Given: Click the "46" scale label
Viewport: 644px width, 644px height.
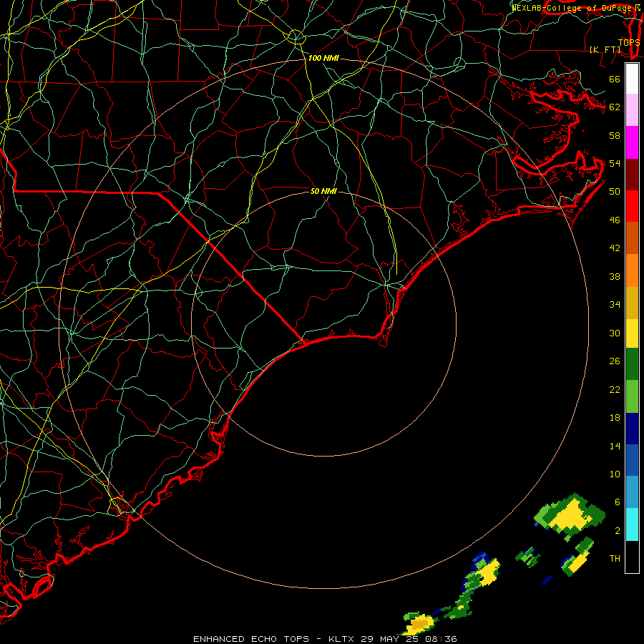Looking at the screenshot, I should tap(615, 220).
